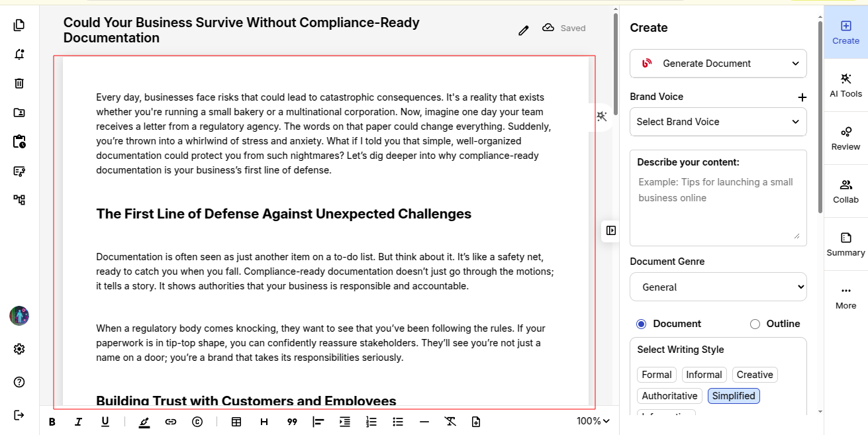Choose the Formal writing style

click(x=657, y=375)
